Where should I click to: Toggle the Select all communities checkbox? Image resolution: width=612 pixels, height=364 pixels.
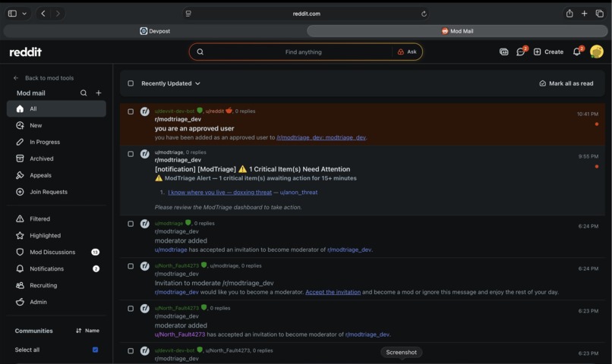(x=95, y=350)
